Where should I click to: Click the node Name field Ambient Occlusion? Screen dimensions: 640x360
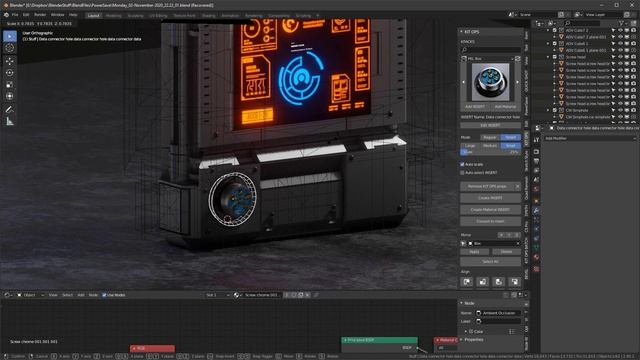[498, 313]
